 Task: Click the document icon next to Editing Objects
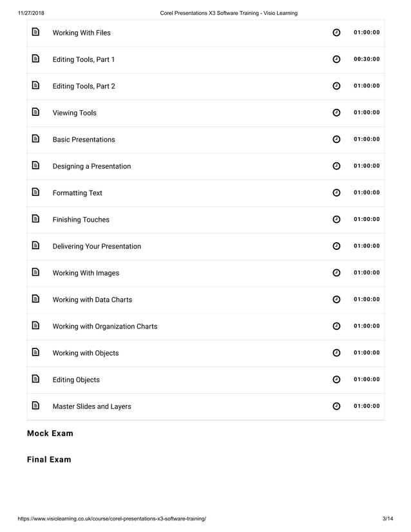[36, 379]
